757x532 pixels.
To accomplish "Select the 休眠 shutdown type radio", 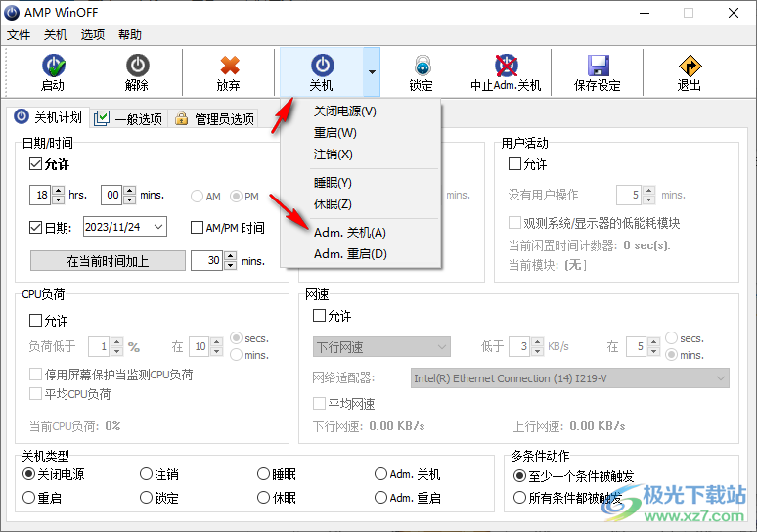I will pyautogui.click(x=264, y=498).
